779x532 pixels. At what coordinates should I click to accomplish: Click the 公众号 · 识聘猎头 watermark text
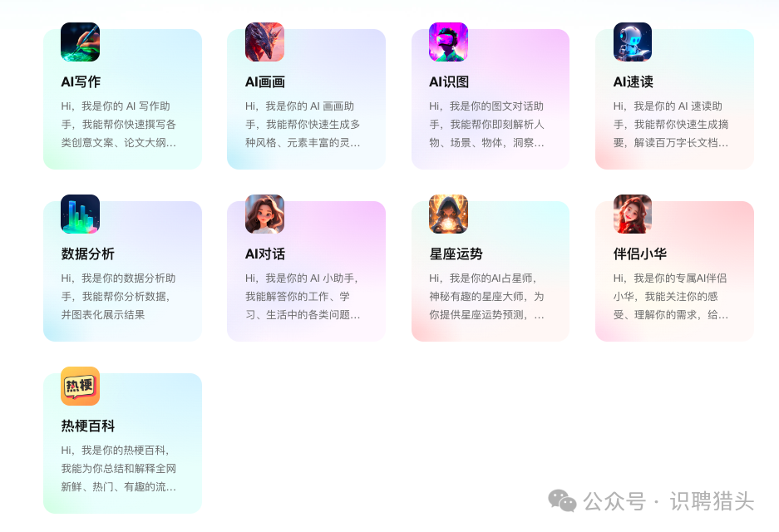668,501
